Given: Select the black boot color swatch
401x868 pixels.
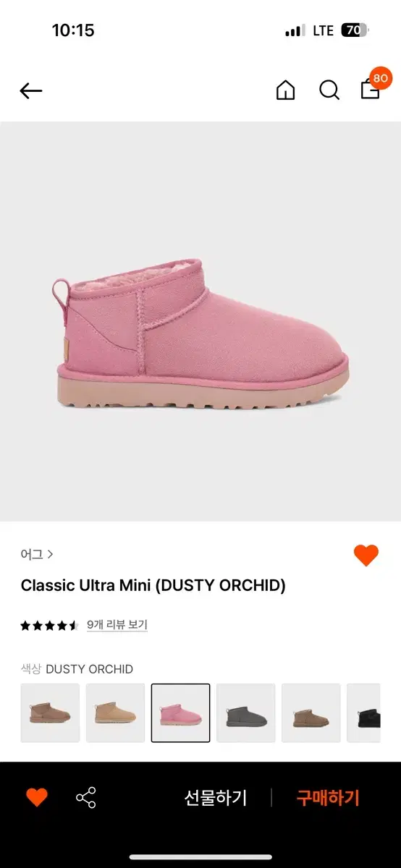Looking at the screenshot, I should (x=364, y=712).
